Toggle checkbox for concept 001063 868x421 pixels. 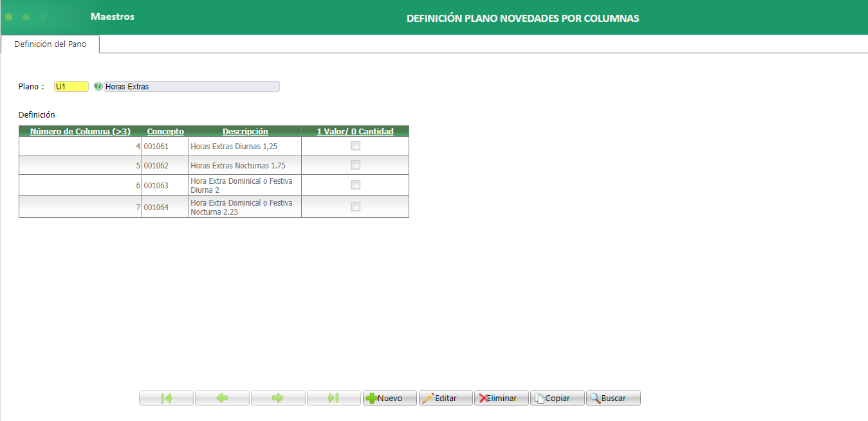click(x=355, y=185)
